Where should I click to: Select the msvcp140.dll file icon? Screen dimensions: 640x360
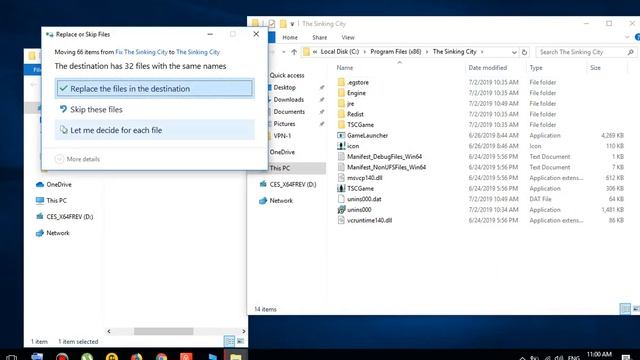tap(341, 178)
